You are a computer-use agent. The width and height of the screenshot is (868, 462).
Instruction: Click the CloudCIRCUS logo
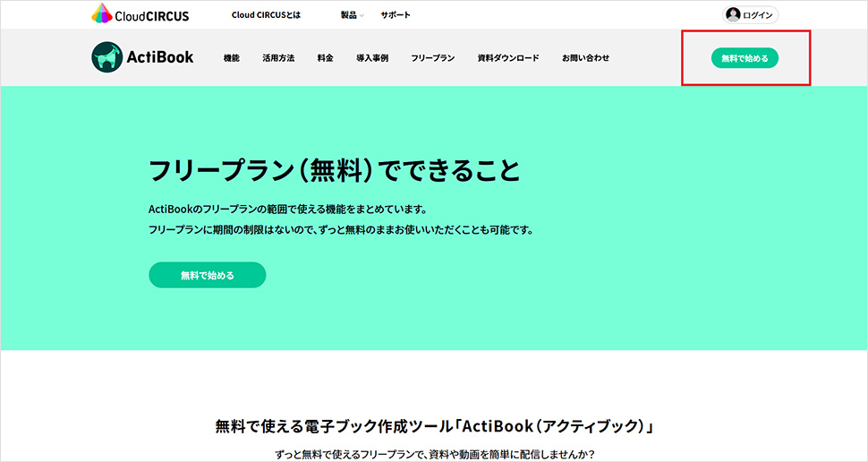click(x=140, y=13)
